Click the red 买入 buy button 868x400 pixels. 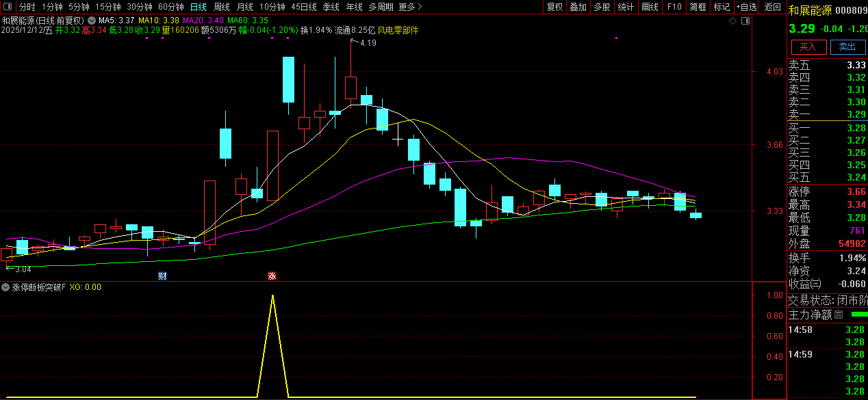tap(808, 46)
